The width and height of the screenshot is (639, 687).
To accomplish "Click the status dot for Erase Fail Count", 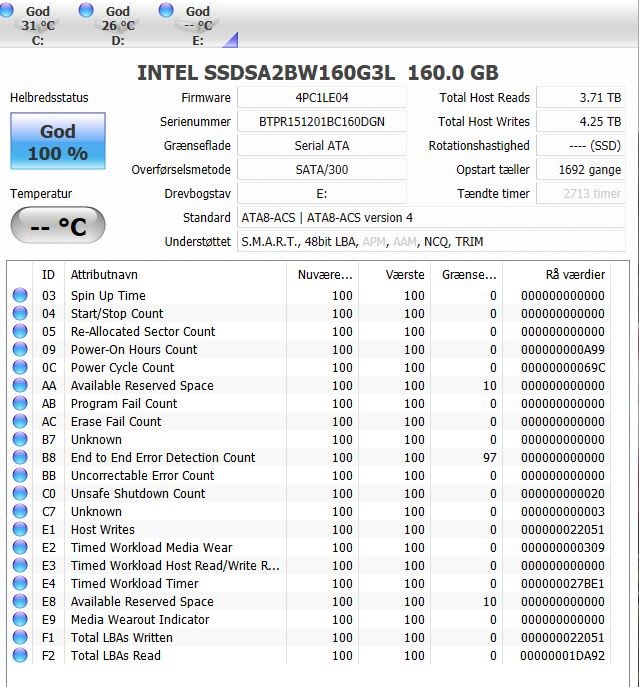I will click(x=20, y=421).
